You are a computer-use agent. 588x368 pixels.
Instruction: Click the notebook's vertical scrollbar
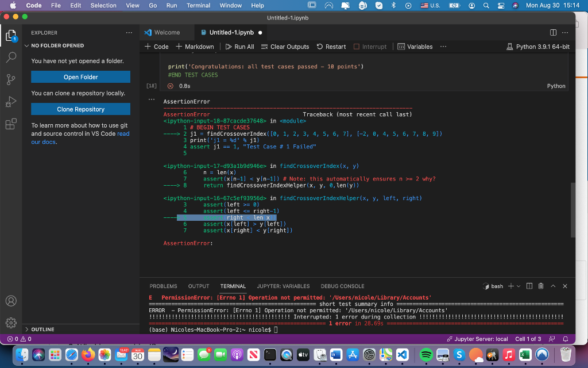click(x=572, y=210)
